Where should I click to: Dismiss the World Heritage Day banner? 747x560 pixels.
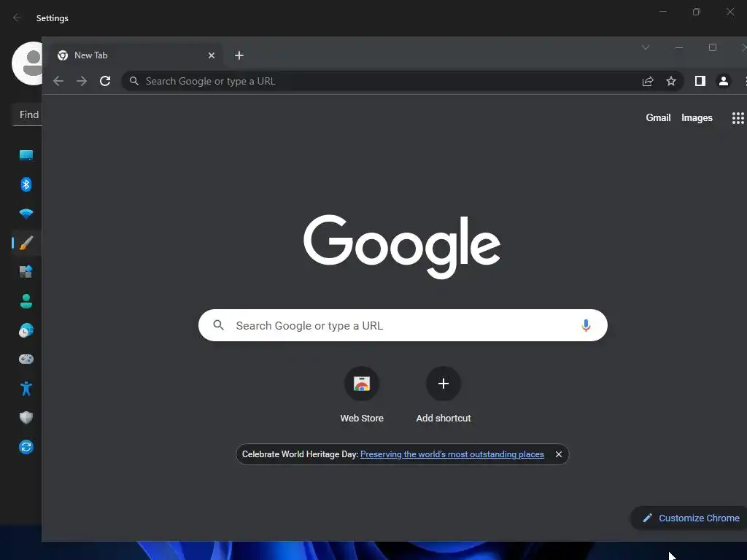558,454
